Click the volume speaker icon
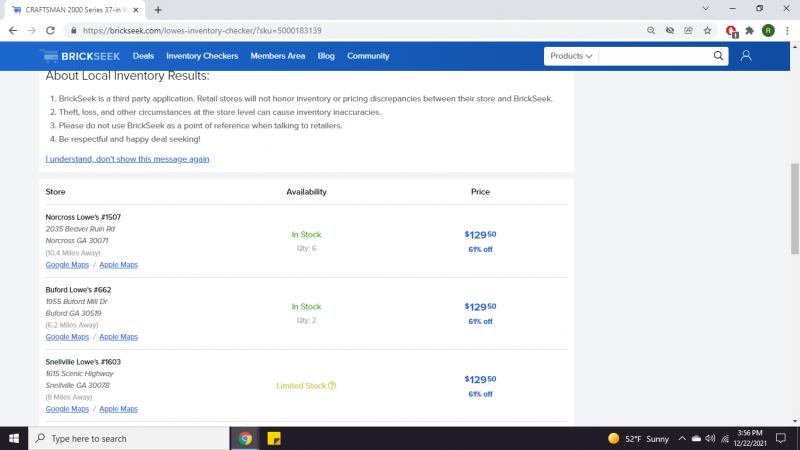 pos(710,438)
